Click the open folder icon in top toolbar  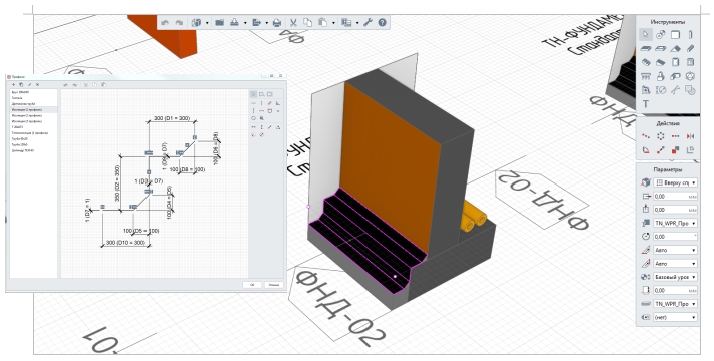pyautogui.click(x=219, y=22)
